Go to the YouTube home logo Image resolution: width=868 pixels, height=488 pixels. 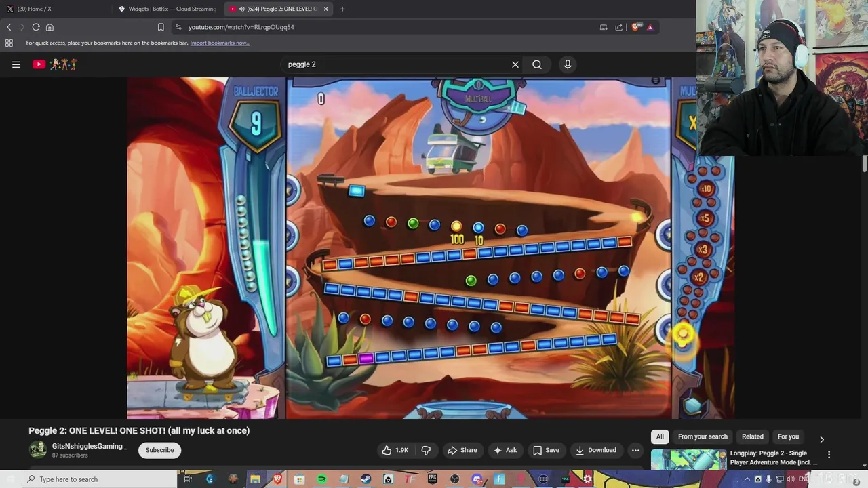pyautogui.click(x=55, y=64)
